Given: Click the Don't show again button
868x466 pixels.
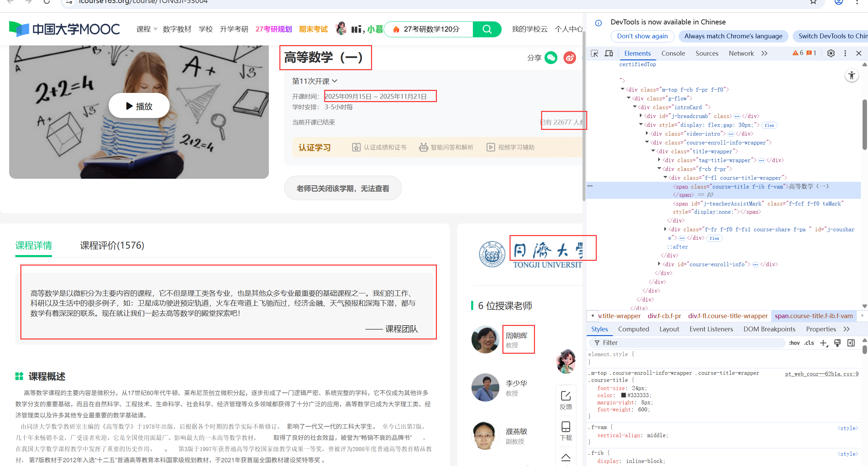Looking at the screenshot, I should 642,36.
